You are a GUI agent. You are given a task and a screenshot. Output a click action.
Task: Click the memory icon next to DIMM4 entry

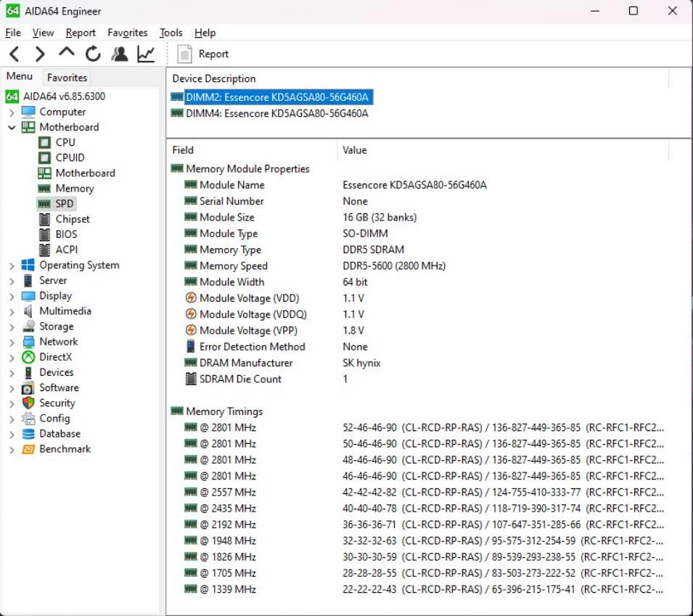(177, 113)
